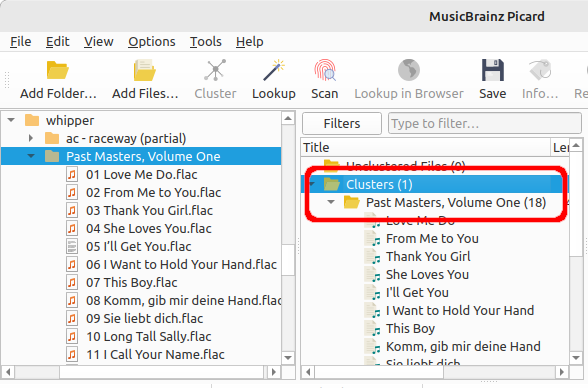The width and height of the screenshot is (588, 388).
Task: Click the Lookup in Browser globe icon
Action: click(409, 70)
